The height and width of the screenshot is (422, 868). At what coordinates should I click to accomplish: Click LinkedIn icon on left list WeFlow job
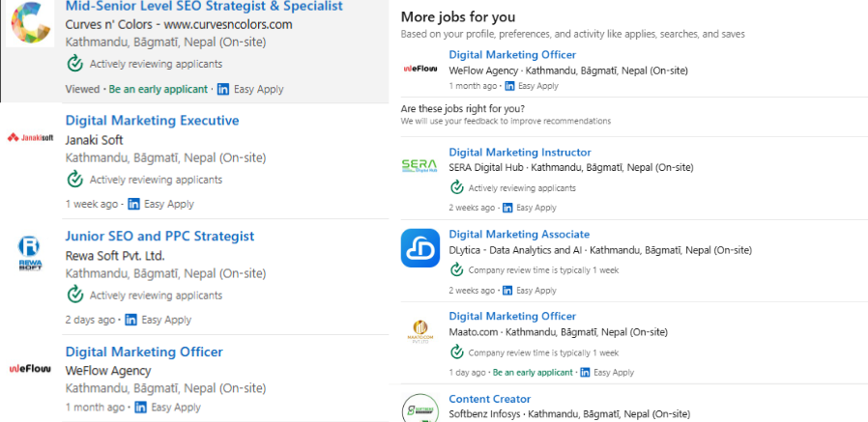point(140,408)
